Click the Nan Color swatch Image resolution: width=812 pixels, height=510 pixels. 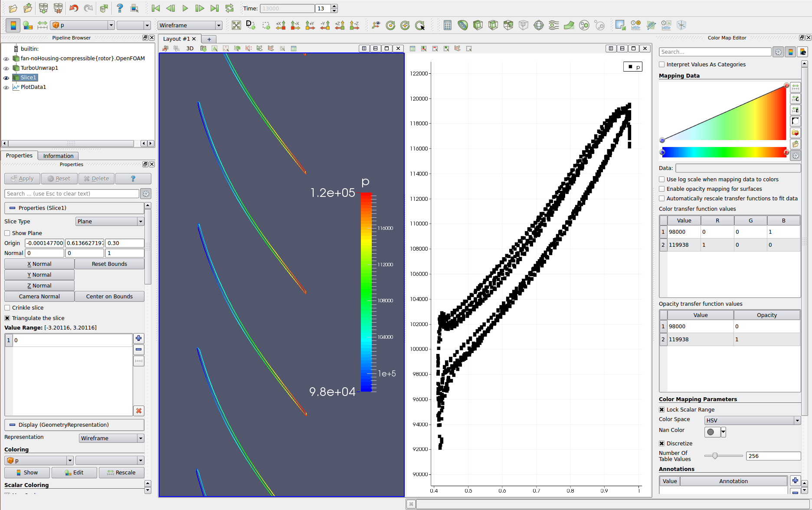pos(711,432)
